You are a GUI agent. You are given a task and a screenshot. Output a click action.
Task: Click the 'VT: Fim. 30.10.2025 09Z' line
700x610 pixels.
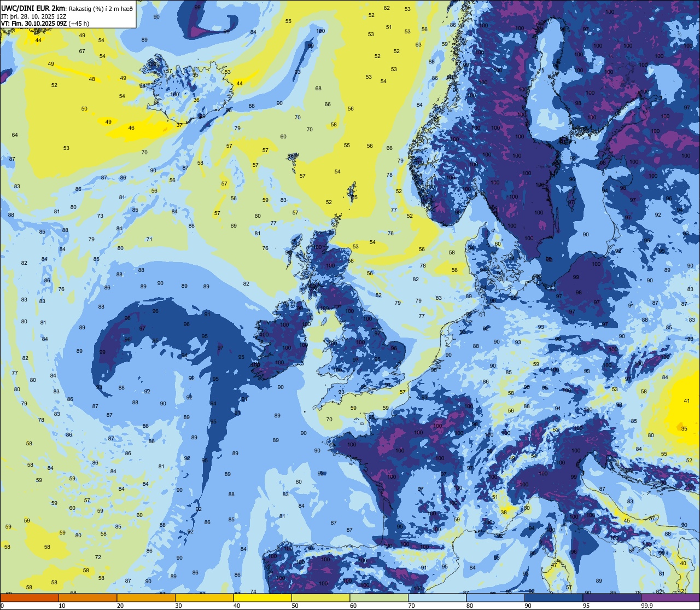point(34,23)
